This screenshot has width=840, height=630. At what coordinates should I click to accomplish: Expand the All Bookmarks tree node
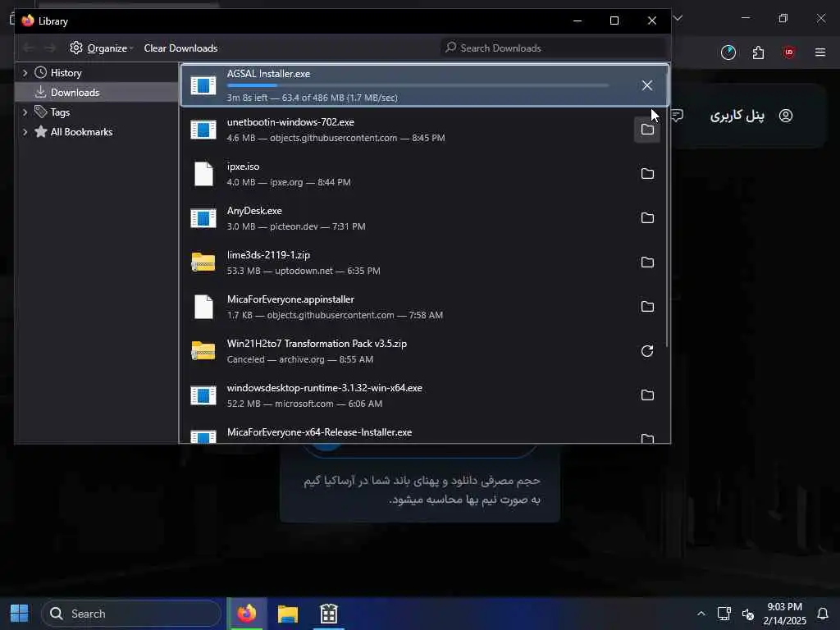pos(25,132)
